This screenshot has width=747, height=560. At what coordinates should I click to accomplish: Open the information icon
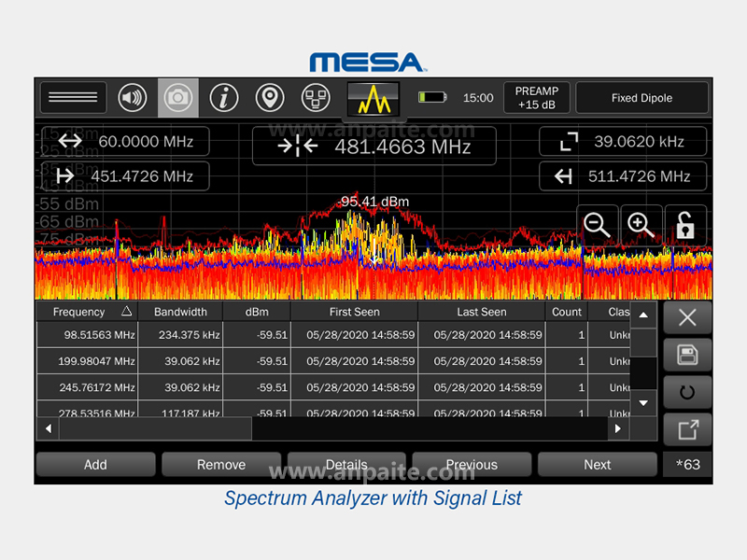click(x=223, y=98)
